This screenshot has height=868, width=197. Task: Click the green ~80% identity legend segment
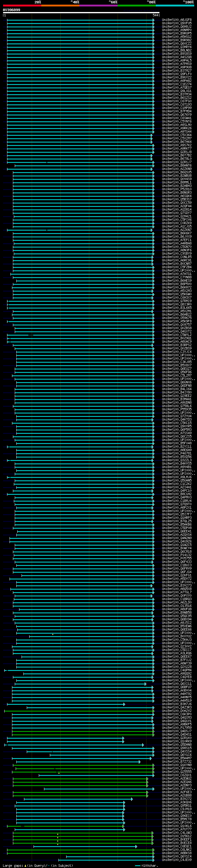137,6
